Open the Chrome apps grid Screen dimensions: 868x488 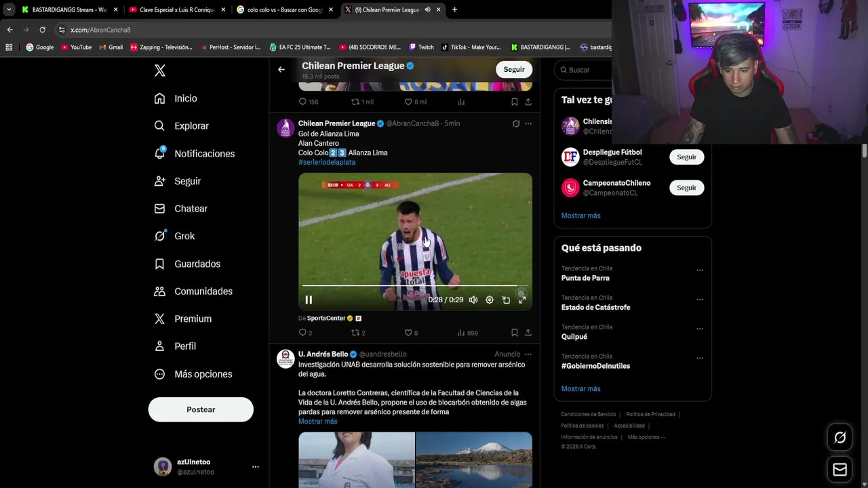click(x=9, y=47)
